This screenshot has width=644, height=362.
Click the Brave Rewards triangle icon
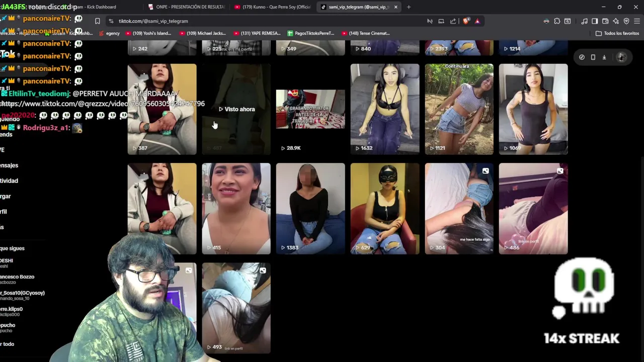pos(477,21)
